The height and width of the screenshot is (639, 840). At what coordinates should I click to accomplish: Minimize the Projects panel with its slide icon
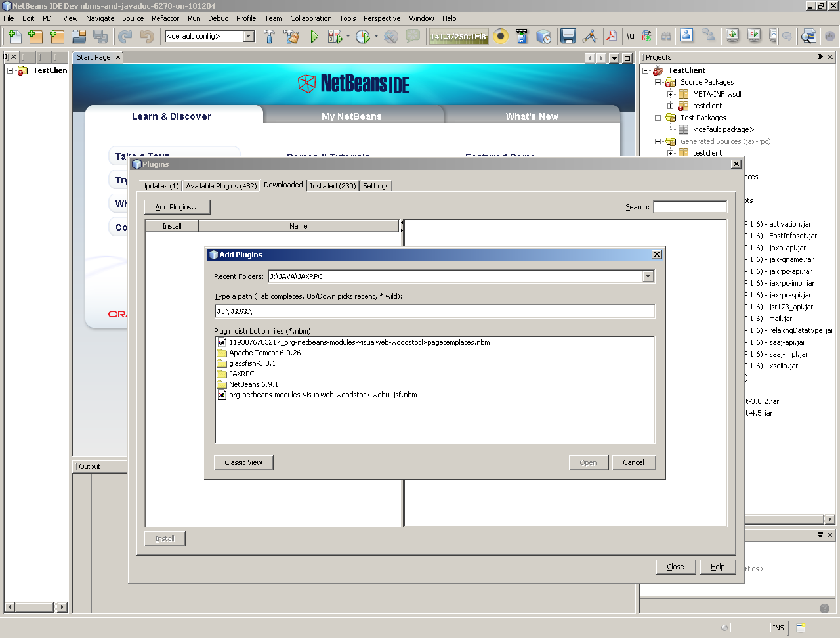click(820, 57)
